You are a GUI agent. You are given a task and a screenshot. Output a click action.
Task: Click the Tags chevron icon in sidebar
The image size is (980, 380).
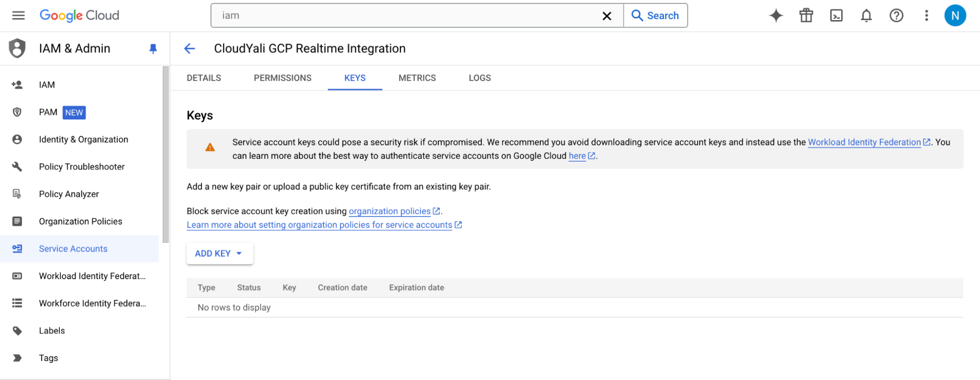click(17, 358)
